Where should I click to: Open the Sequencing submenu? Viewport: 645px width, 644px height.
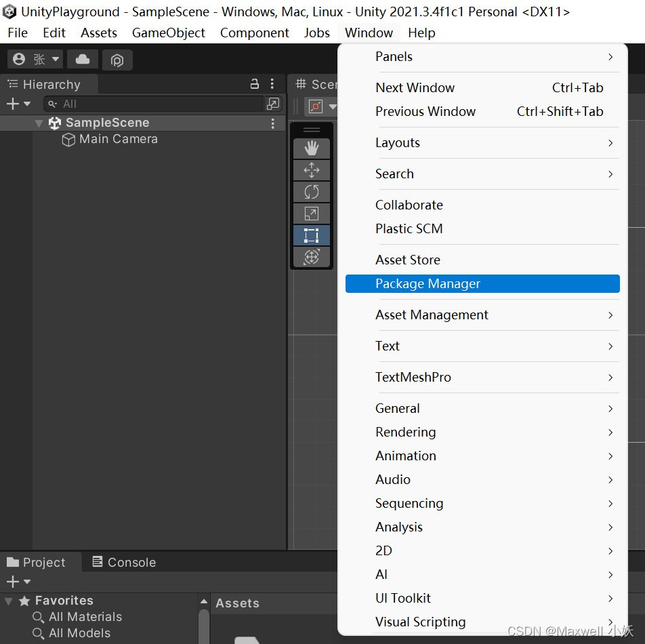[482, 503]
